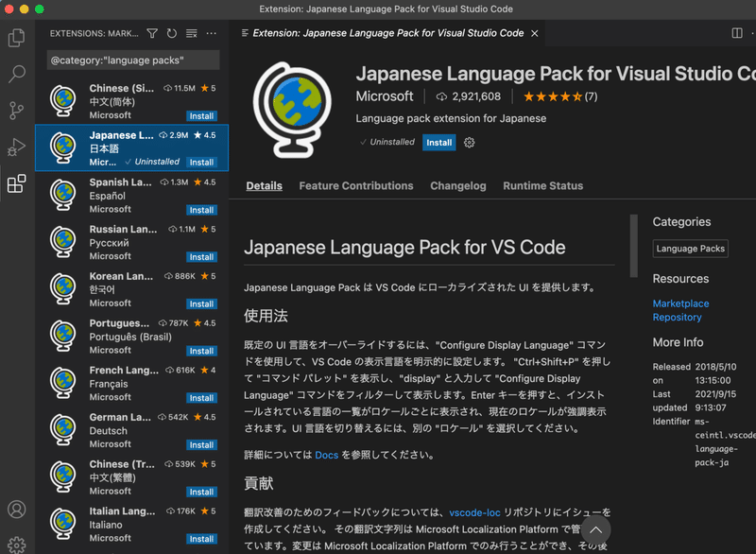Open the extension manage gear next to Install
This screenshot has height=554, width=756.
click(x=469, y=142)
